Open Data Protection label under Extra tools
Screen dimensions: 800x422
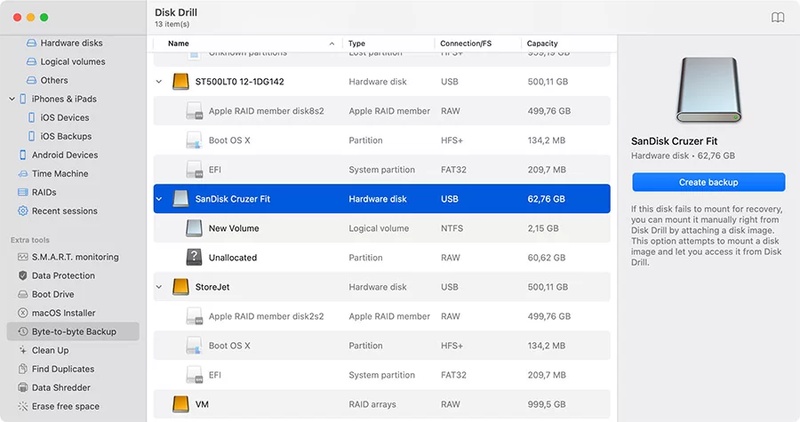click(63, 276)
